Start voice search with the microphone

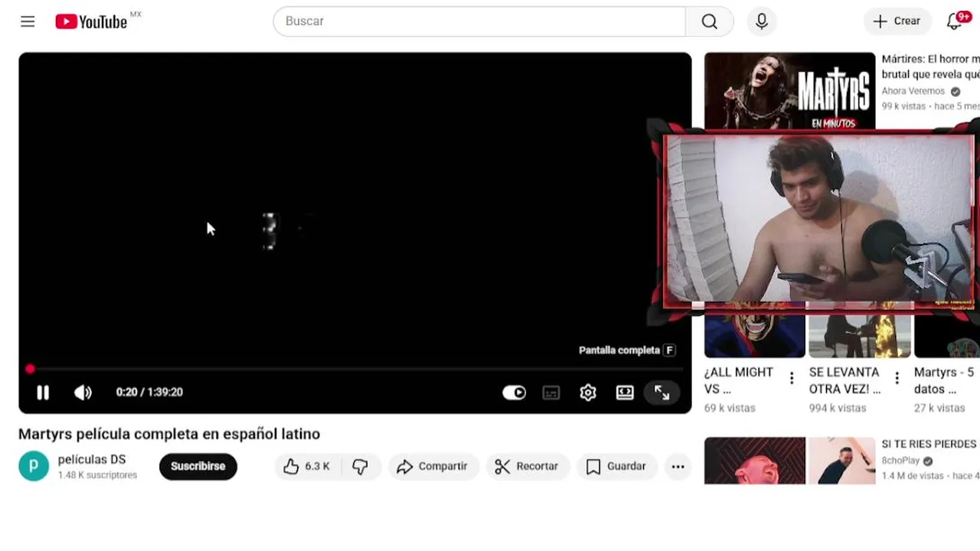coord(761,21)
